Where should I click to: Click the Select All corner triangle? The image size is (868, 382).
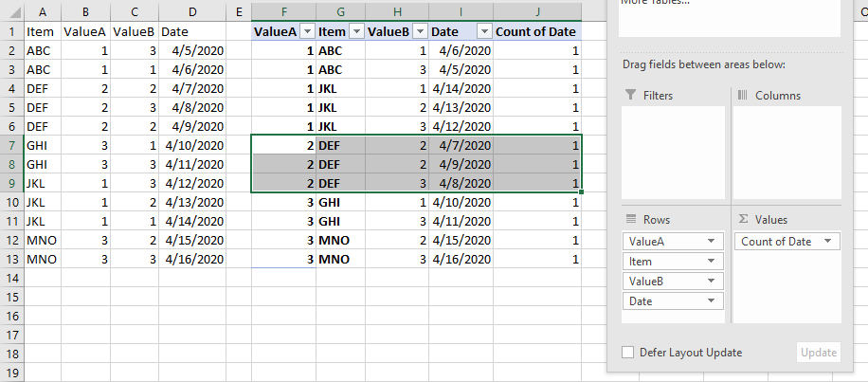pos(13,12)
